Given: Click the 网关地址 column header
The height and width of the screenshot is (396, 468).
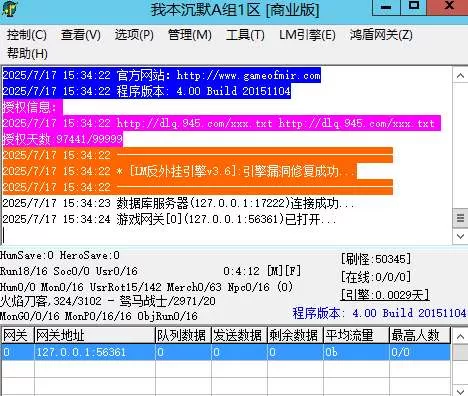Looking at the screenshot, I should 95,335.
